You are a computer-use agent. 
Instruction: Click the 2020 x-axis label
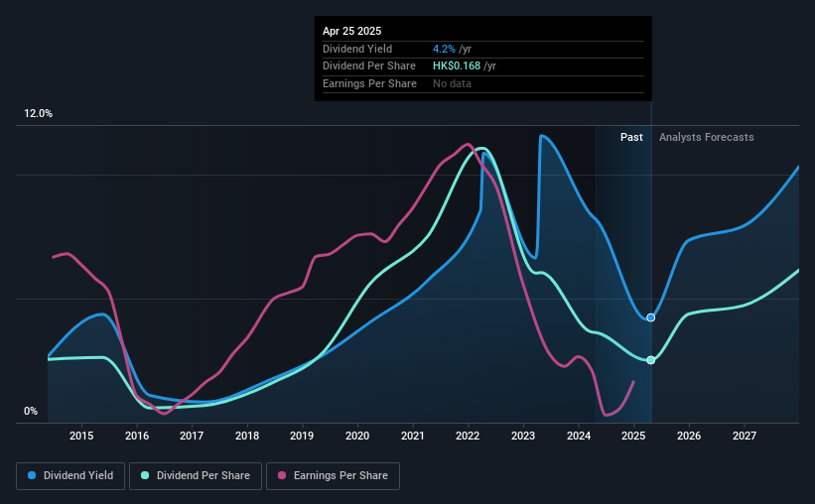pos(357,436)
